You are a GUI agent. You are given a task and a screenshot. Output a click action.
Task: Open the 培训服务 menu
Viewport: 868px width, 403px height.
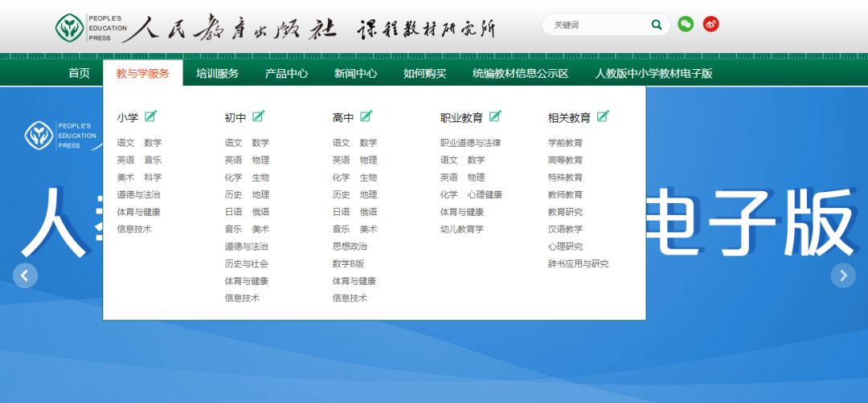click(217, 74)
